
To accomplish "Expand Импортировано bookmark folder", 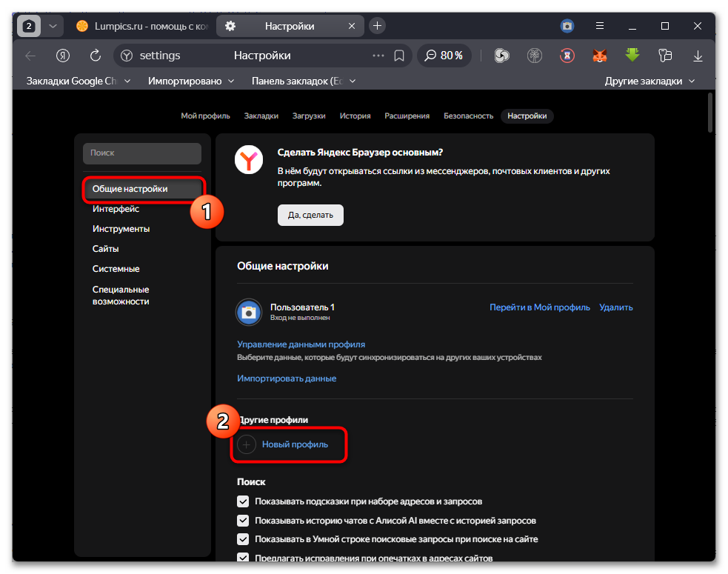I will (191, 81).
